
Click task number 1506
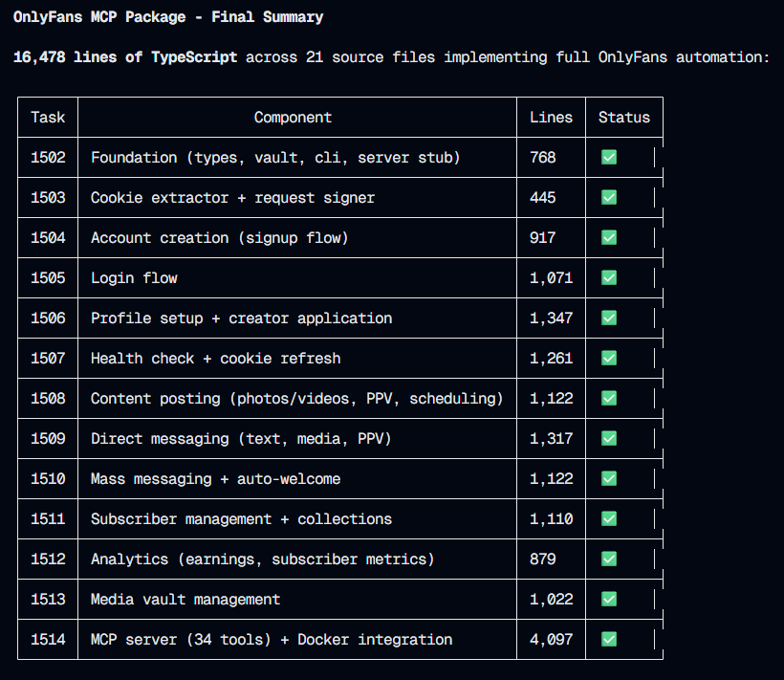pos(48,318)
